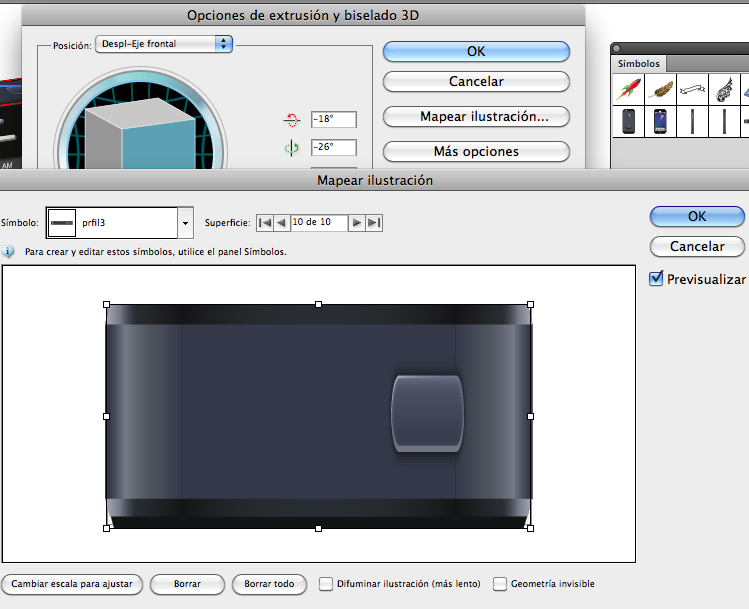Enable Geometría invisible checkbox
The height and width of the screenshot is (609, 749).
click(500, 584)
